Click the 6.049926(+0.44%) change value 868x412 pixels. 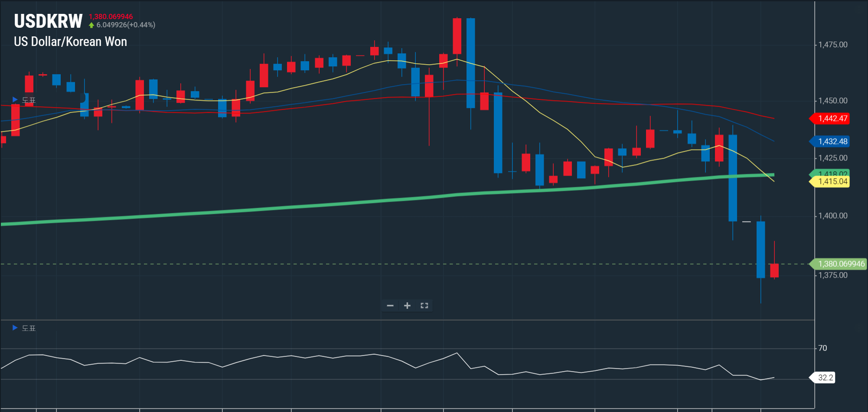click(126, 25)
